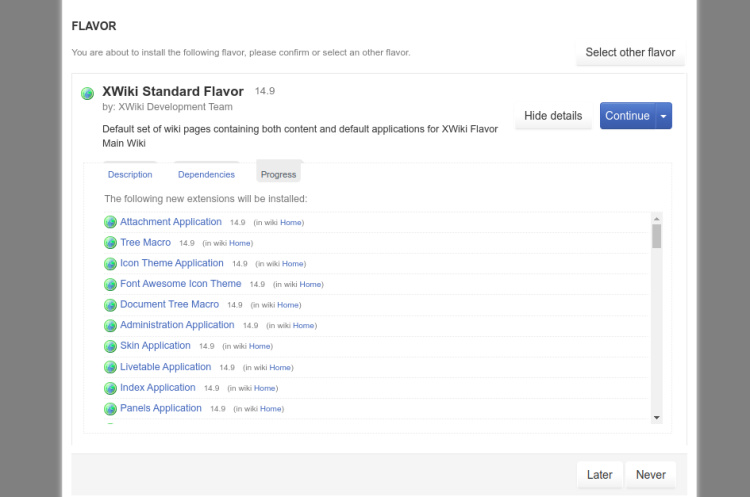The height and width of the screenshot is (497, 750).
Task: Switch to the Description tab
Action: click(x=130, y=174)
